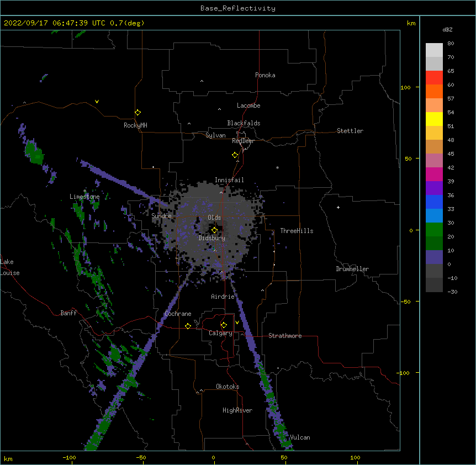This screenshot has height=465, width=476.
Task: Click the 65 value on the dBZ legend
Action: tap(451, 71)
